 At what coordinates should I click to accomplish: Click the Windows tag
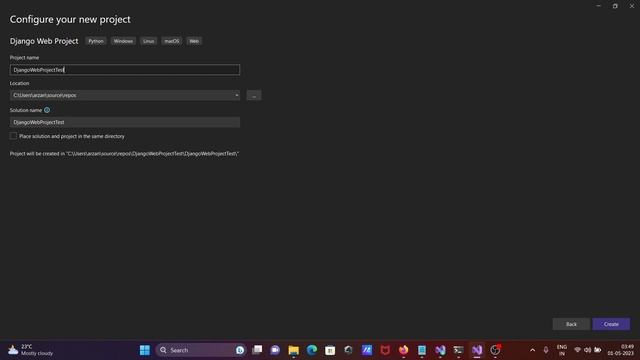click(123, 41)
